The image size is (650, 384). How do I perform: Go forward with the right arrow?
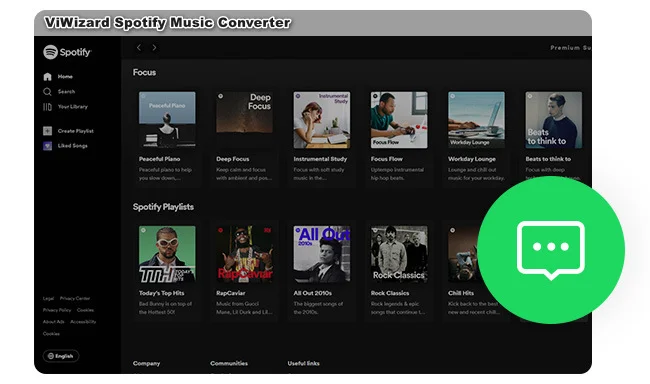point(154,48)
